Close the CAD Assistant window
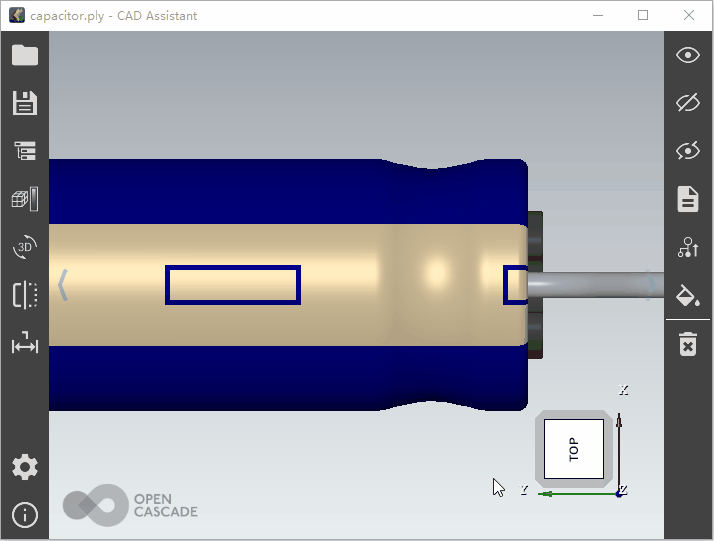This screenshot has width=714, height=541. pyautogui.click(x=689, y=15)
